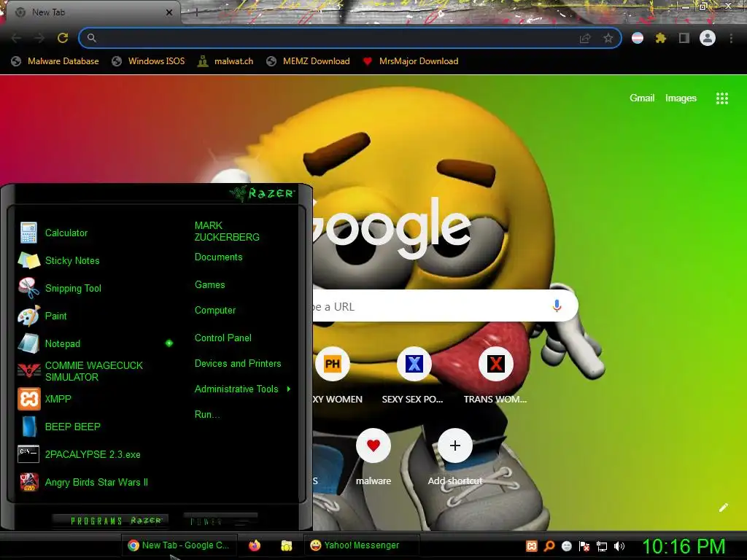The image size is (747, 560).
Task: Open Control Panel from start menu
Action: click(x=223, y=338)
